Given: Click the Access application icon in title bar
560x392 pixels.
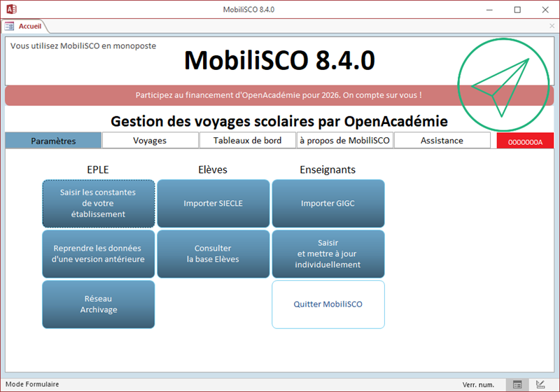Looking at the screenshot, I should [11, 9].
